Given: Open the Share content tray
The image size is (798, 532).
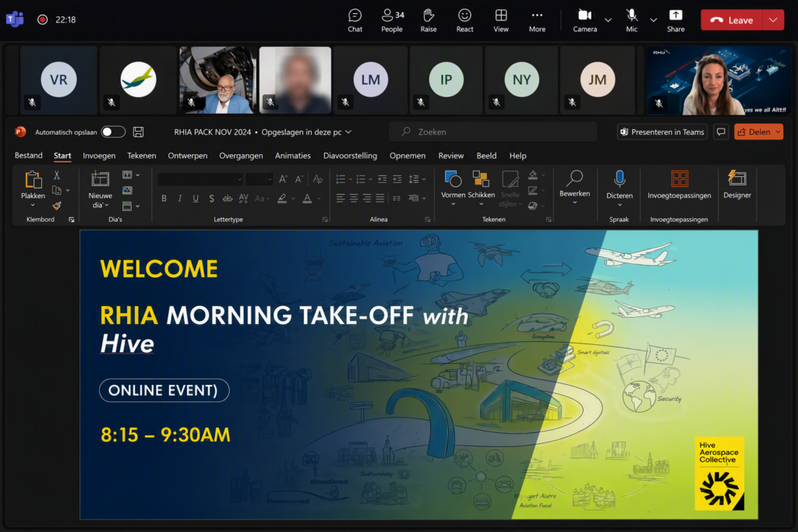Looking at the screenshot, I should 676,20.
